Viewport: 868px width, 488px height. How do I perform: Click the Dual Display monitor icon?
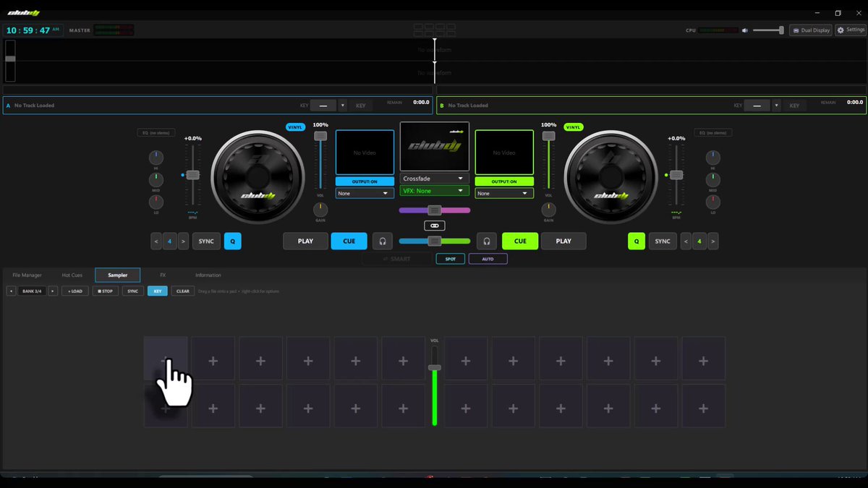796,30
